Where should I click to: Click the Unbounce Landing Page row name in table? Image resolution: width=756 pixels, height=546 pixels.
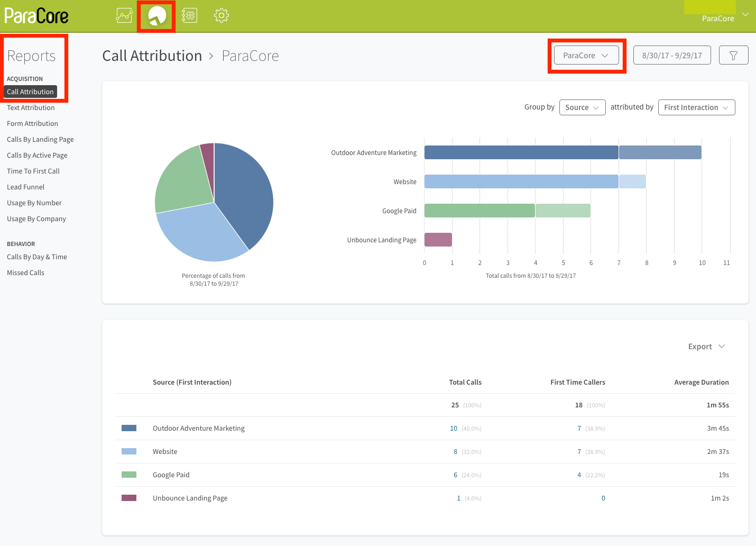click(190, 498)
